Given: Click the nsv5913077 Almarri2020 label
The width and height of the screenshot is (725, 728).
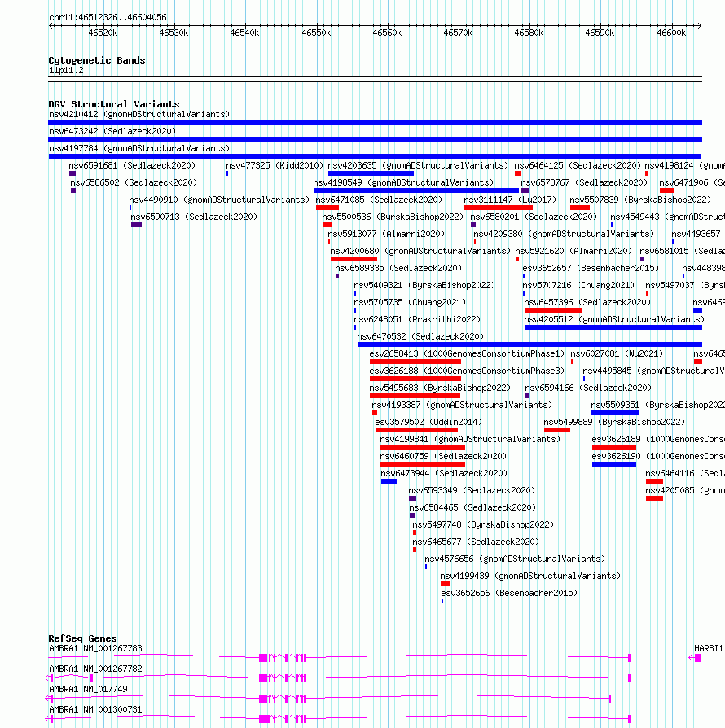Looking at the screenshot, I should (386, 234).
